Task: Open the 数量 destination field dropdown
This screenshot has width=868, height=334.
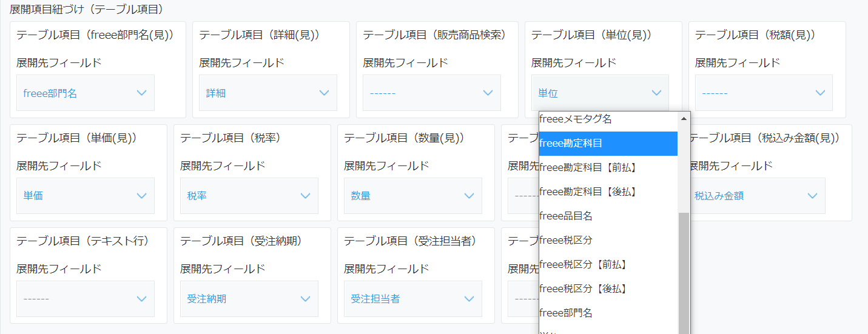Action: tap(413, 196)
